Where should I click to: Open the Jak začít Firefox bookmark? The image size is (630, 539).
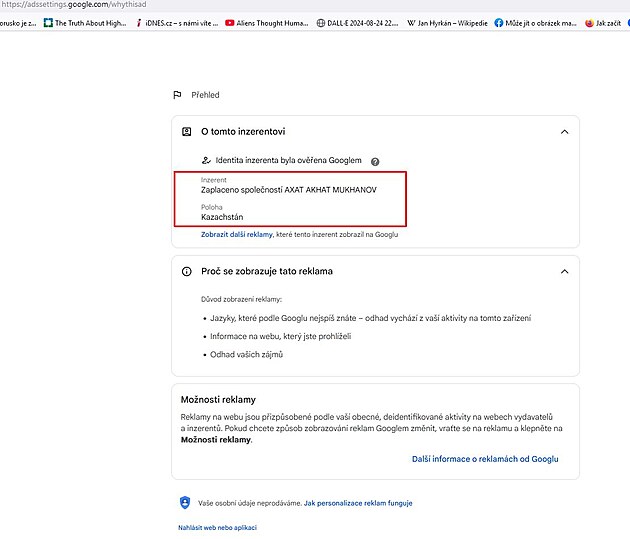coord(603,23)
